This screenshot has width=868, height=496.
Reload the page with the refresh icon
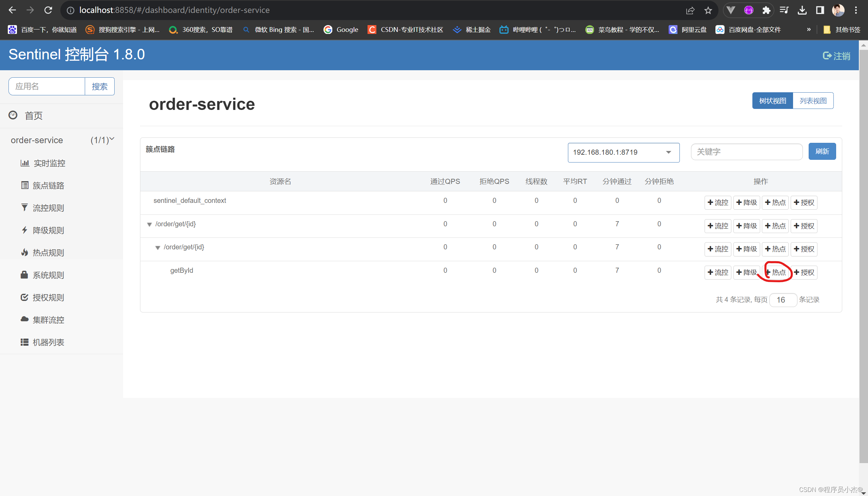pyautogui.click(x=48, y=10)
